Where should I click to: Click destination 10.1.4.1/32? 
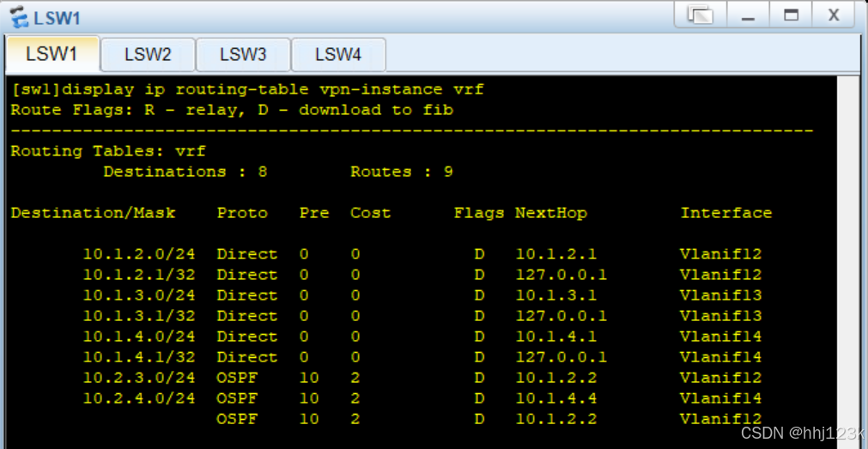pos(139,357)
